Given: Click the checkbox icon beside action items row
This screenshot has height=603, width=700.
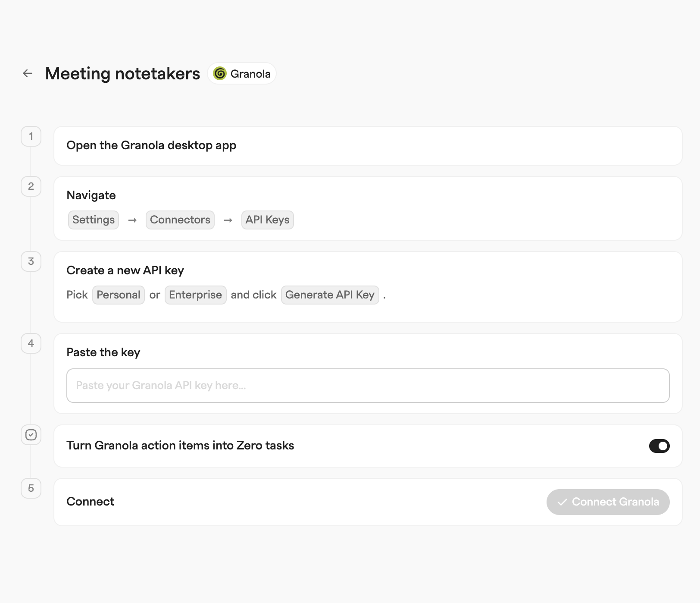Looking at the screenshot, I should [31, 435].
